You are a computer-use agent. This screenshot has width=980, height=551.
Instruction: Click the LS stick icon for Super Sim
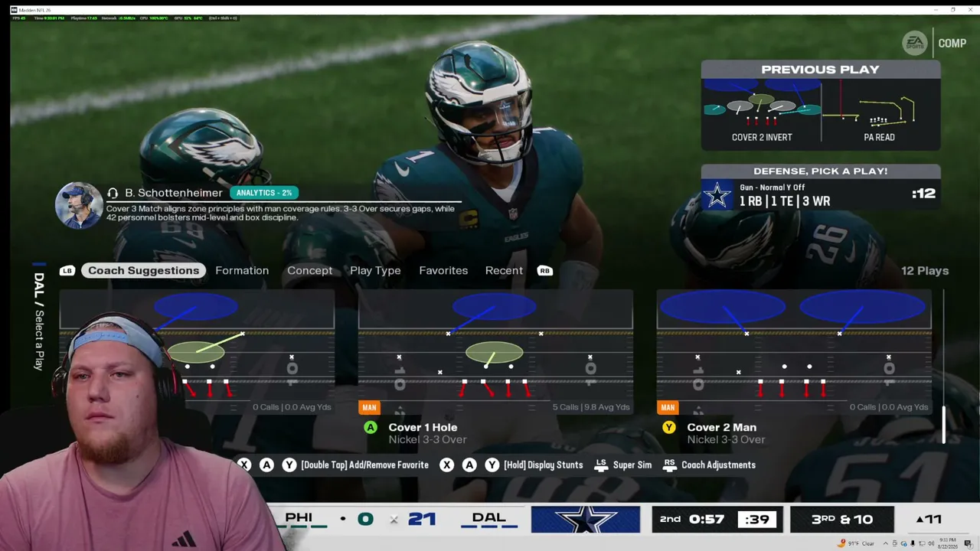click(x=601, y=465)
